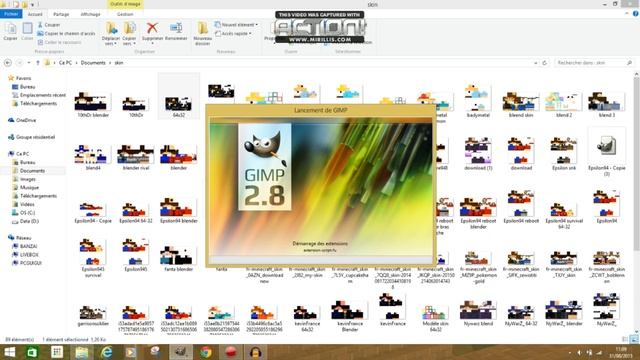This screenshot has width=640, height=360.
Task: Select Emplacements récents in the sidebar
Action: 39,95
